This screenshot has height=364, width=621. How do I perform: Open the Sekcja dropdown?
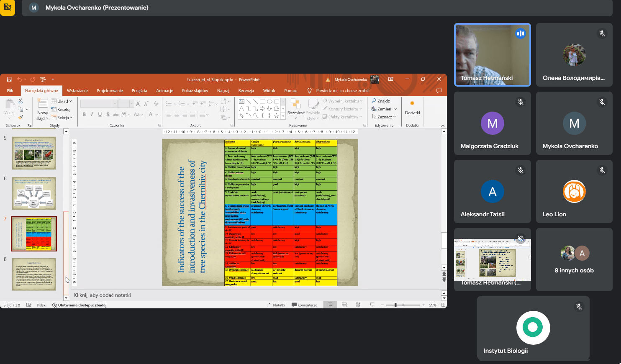(x=62, y=118)
